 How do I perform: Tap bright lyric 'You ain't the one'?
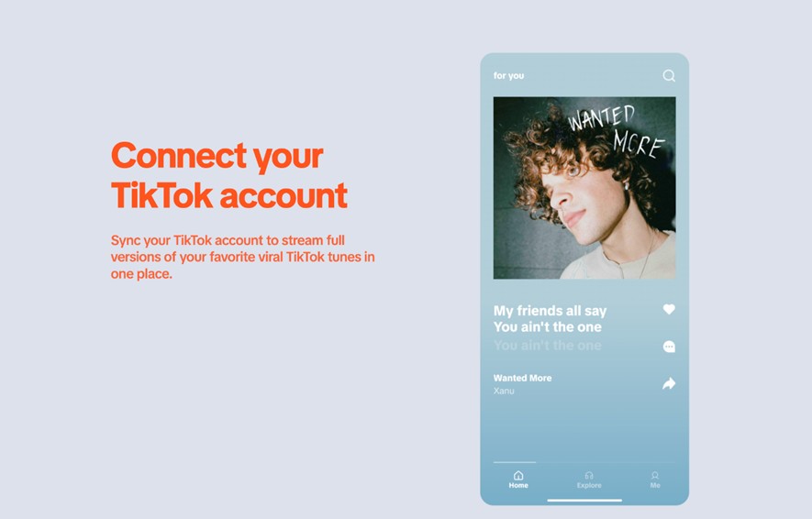[548, 327]
